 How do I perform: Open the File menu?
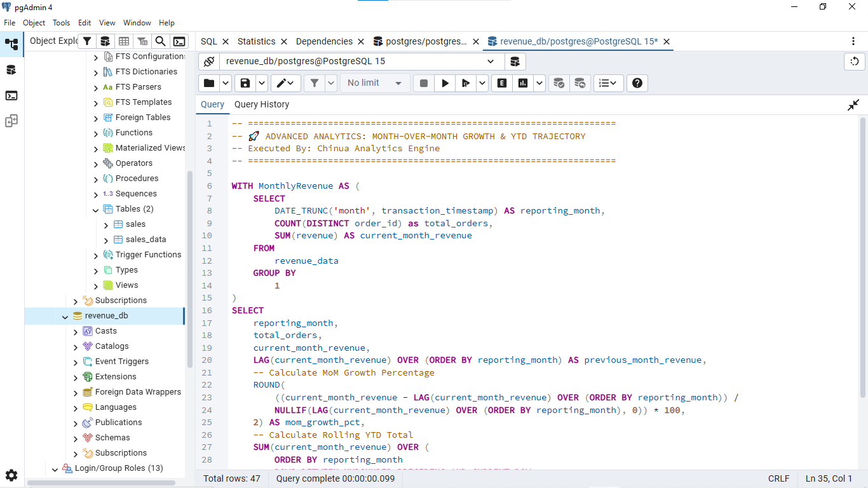coord(10,22)
